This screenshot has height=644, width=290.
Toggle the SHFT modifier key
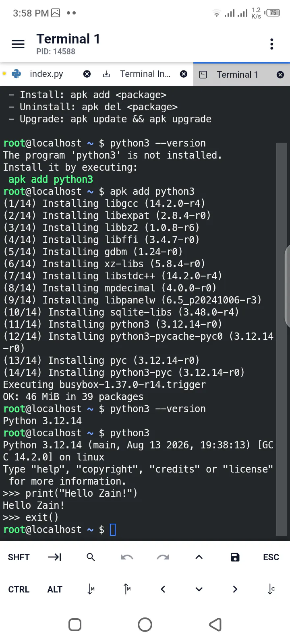(x=19, y=557)
